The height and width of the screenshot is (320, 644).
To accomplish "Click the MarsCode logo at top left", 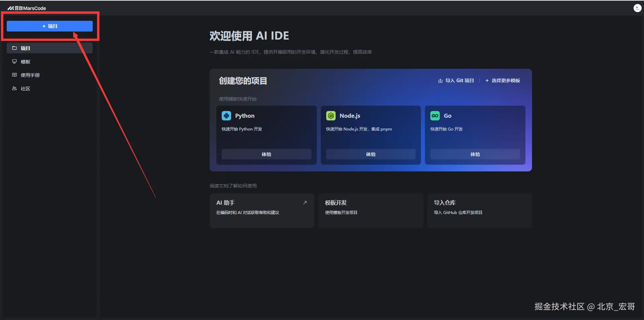I will point(27,8).
